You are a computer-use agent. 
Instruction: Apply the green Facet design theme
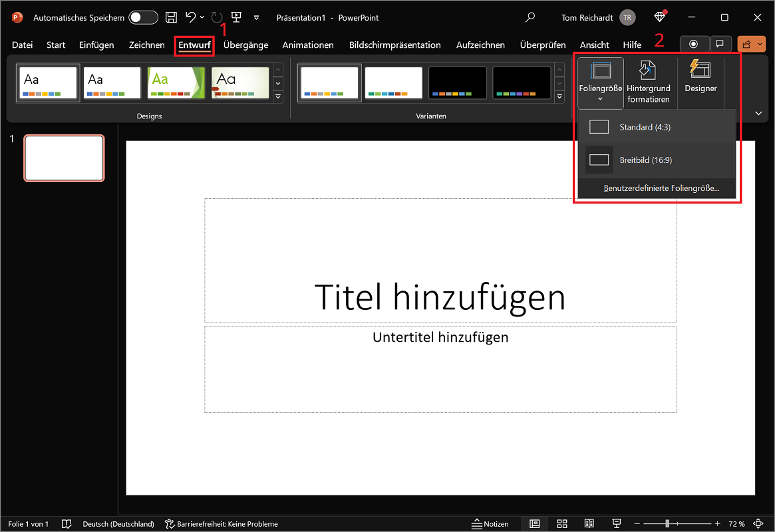[x=176, y=83]
